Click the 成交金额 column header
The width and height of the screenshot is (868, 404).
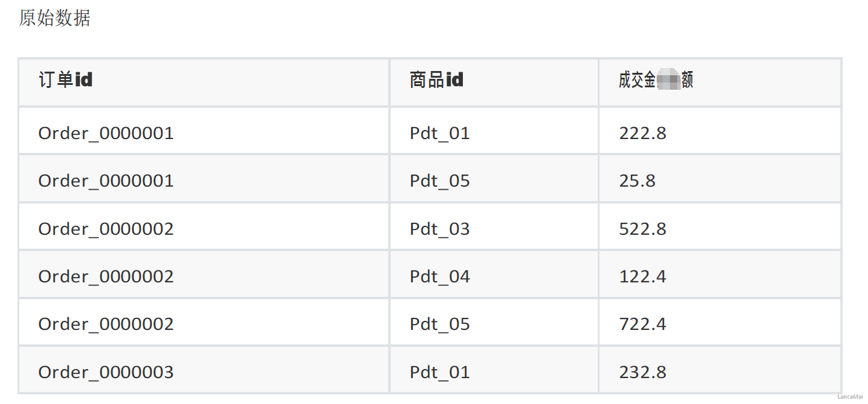tap(656, 80)
